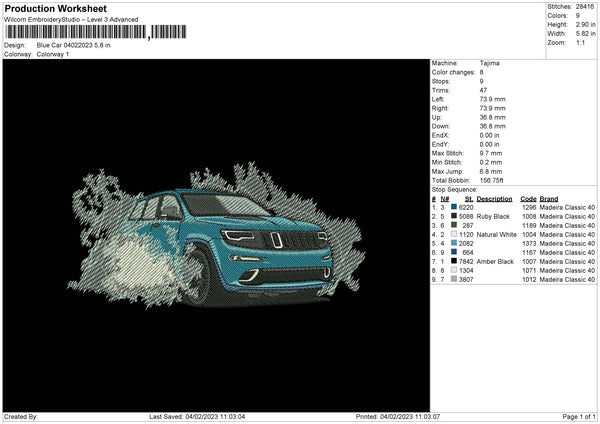Click the light blue swatch for code 1373
Image resolution: width=600 pixels, height=424 pixels.
(457, 243)
